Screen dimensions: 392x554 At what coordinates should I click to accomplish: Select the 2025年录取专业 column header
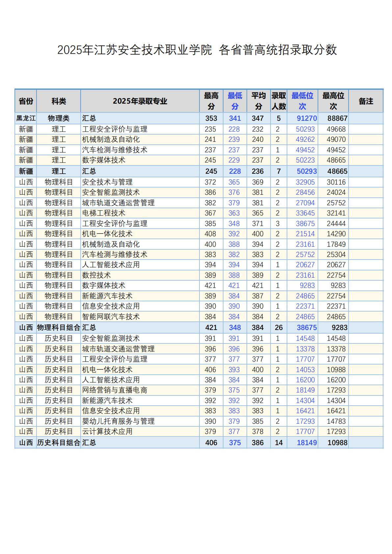pyautogui.click(x=140, y=101)
